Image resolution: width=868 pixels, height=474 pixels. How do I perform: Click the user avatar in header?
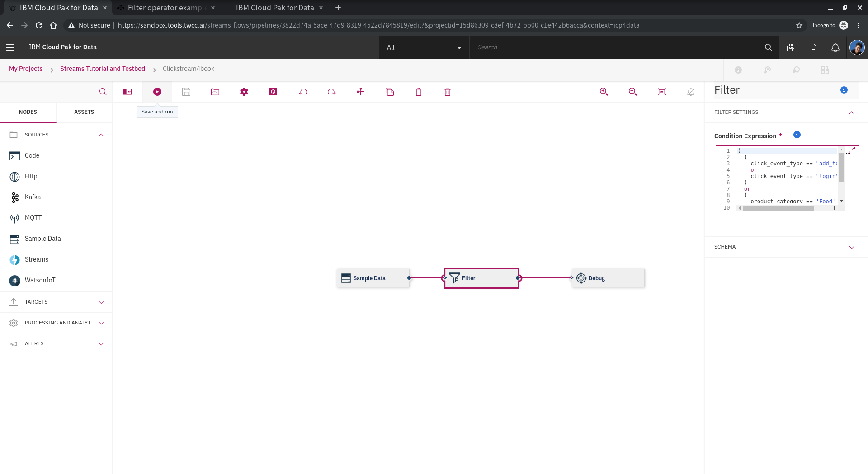(x=857, y=47)
